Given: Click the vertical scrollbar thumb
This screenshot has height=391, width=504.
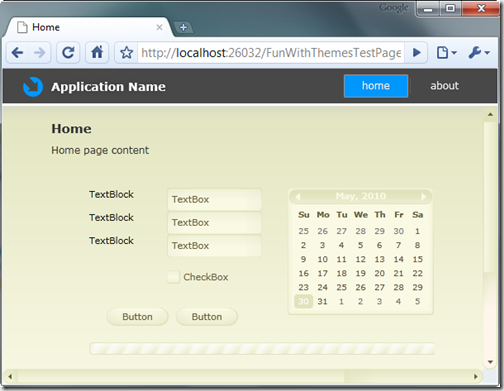Looking at the screenshot, I should pos(490,197).
